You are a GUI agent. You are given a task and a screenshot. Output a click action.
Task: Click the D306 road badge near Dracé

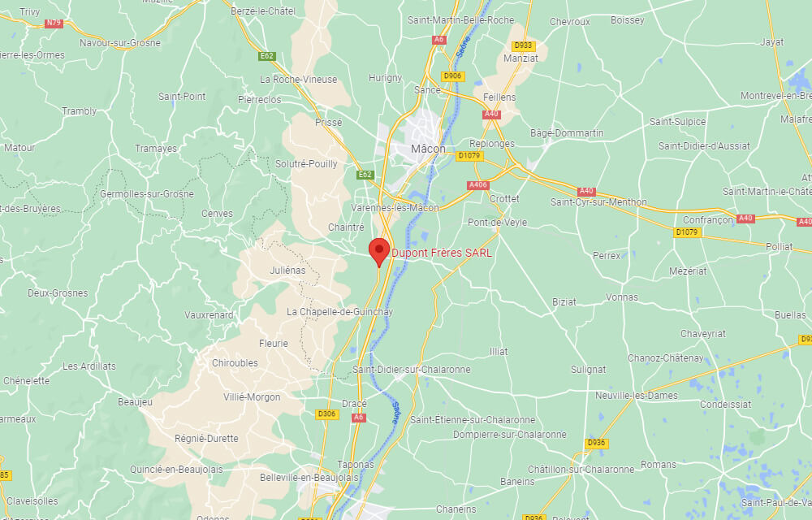pos(326,414)
